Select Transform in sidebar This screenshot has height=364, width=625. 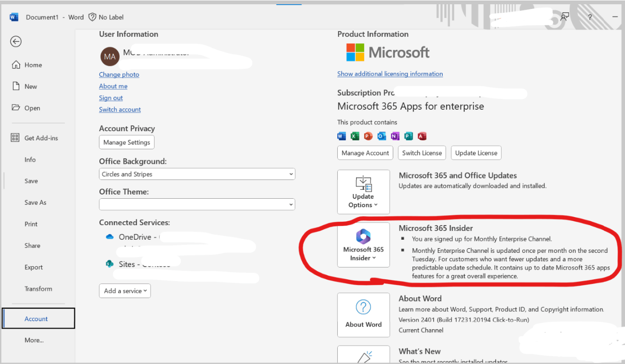39,289
